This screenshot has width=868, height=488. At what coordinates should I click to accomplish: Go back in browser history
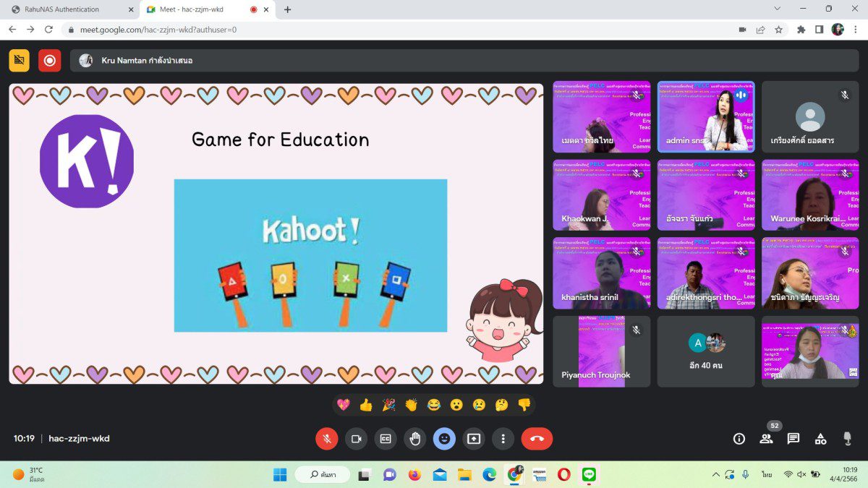pos(12,30)
